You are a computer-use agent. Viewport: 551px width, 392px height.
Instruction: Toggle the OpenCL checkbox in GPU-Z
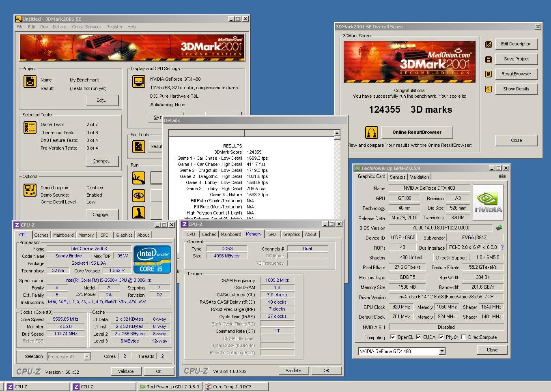pyautogui.click(x=393, y=337)
